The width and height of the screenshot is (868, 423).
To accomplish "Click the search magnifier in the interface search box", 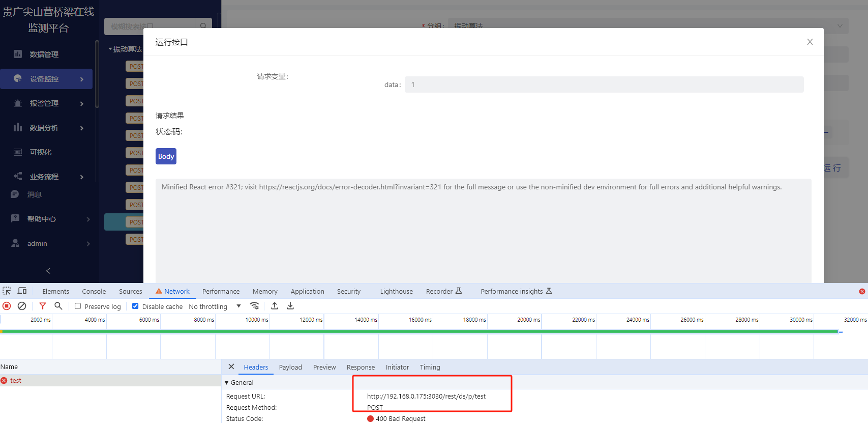I will tap(203, 26).
